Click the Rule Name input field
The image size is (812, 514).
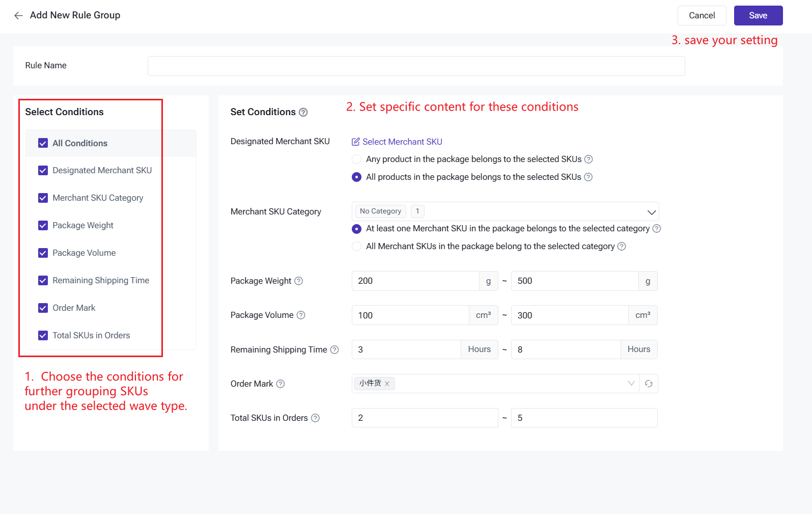click(x=416, y=66)
